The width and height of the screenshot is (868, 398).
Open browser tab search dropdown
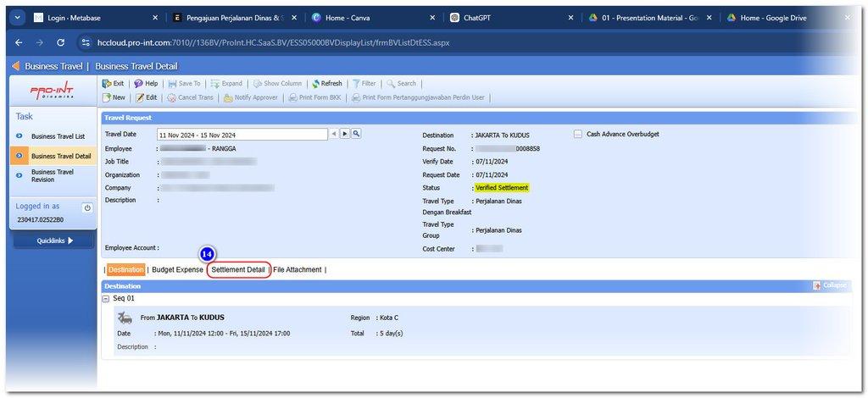16,18
